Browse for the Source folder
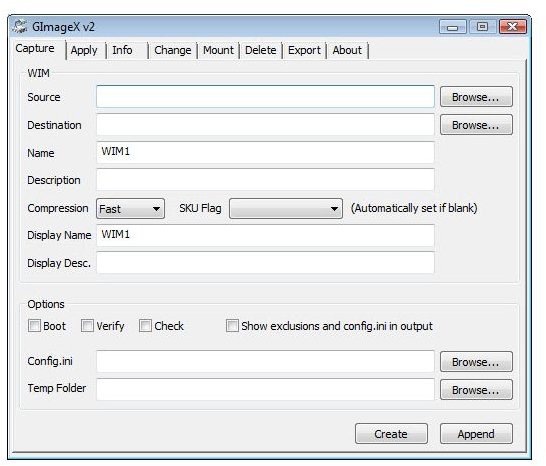The width and height of the screenshot is (546, 466). 476,97
